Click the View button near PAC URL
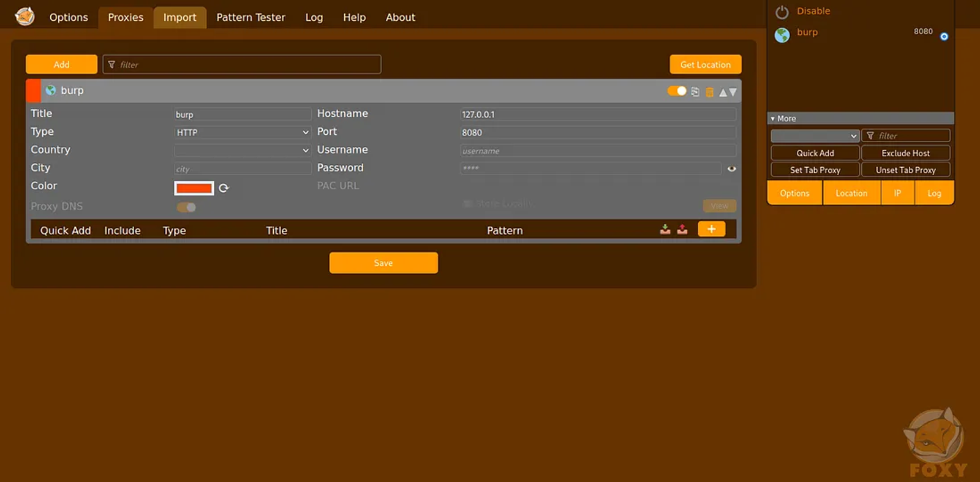Viewport: 980px width, 482px height. [720, 206]
